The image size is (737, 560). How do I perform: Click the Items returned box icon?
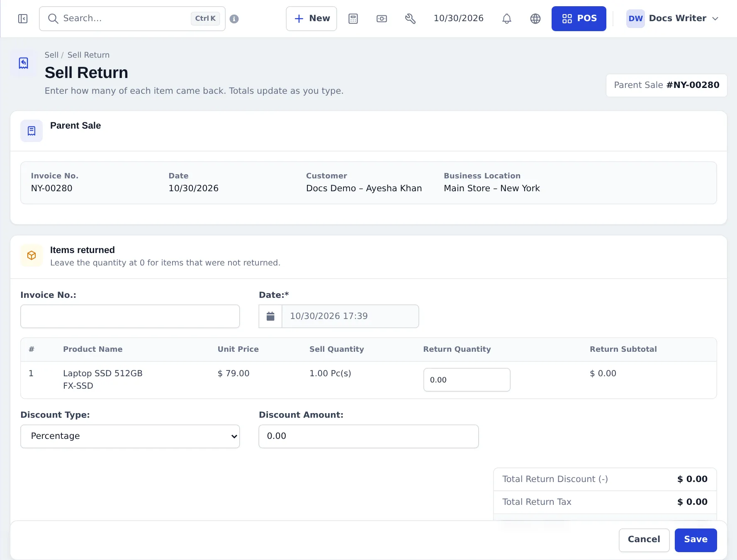coord(32,256)
